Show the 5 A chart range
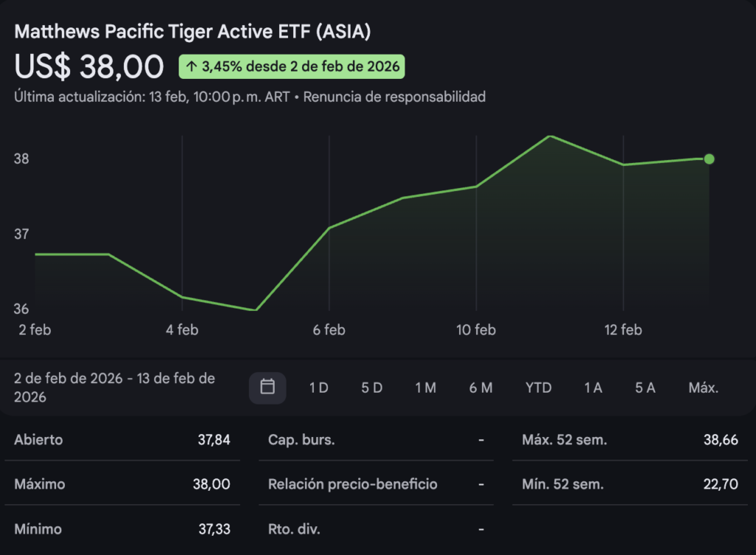The width and height of the screenshot is (756, 555). point(645,387)
